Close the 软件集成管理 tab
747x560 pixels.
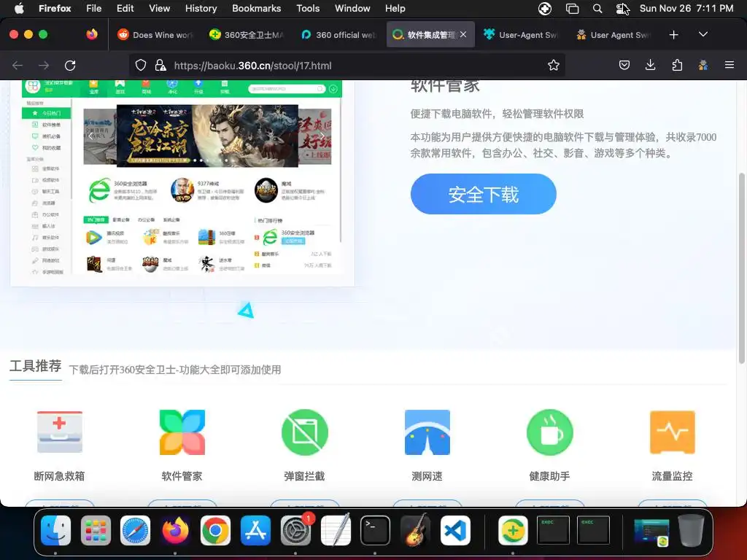point(463,34)
